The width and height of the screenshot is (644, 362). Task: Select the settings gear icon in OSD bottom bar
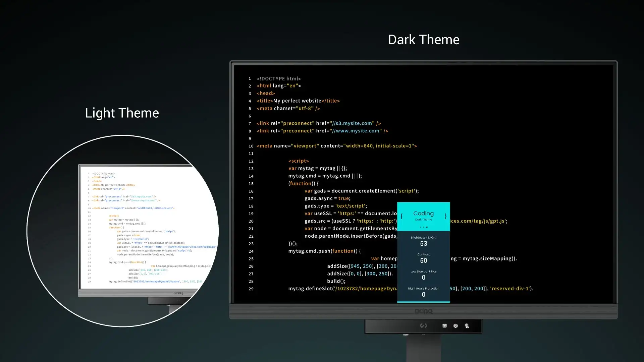455,326
